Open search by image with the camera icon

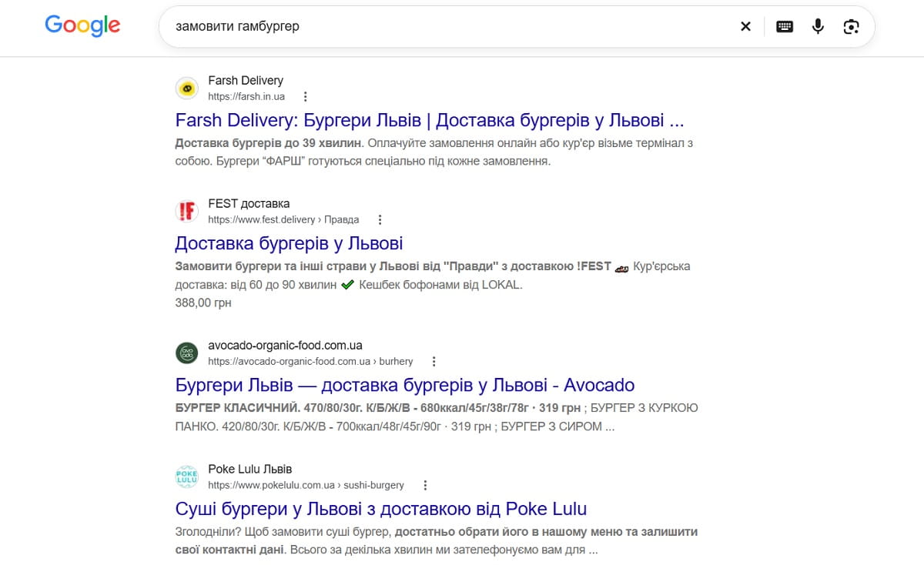[x=851, y=26]
